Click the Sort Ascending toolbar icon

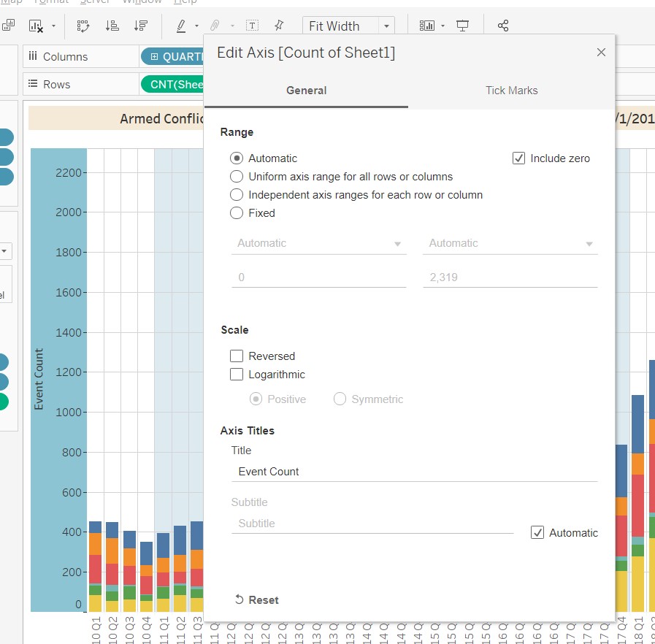112,26
